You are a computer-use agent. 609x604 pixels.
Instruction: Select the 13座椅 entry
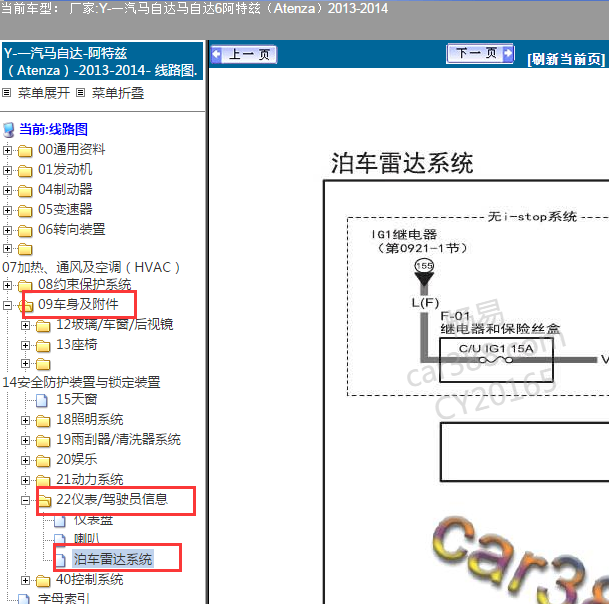[x=77, y=344]
